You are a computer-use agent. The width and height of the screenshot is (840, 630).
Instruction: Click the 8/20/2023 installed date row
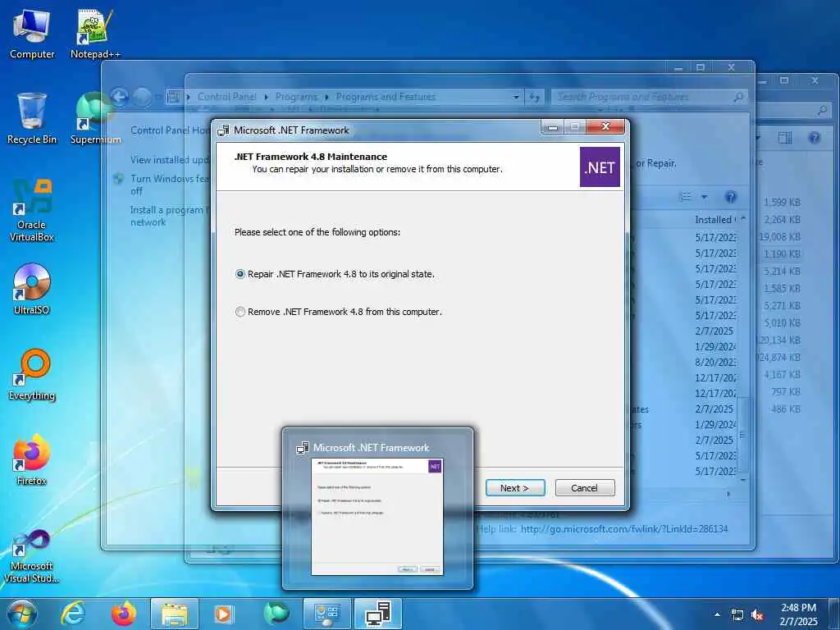(715, 362)
